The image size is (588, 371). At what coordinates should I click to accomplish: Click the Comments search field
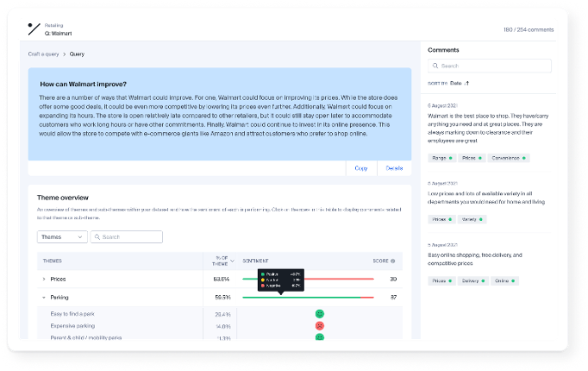click(x=490, y=66)
